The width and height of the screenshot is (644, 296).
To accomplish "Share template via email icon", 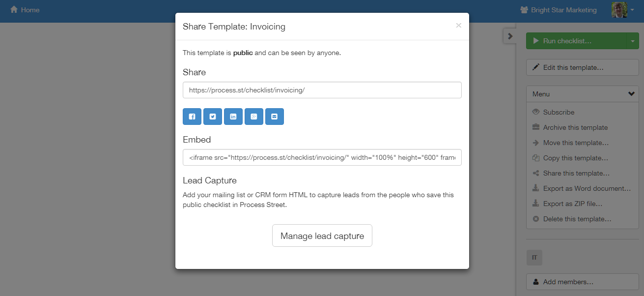I will click(x=275, y=117).
